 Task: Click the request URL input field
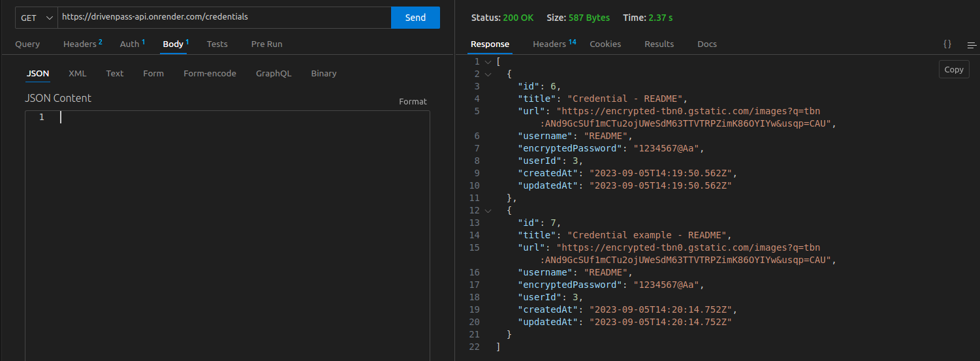tap(224, 18)
